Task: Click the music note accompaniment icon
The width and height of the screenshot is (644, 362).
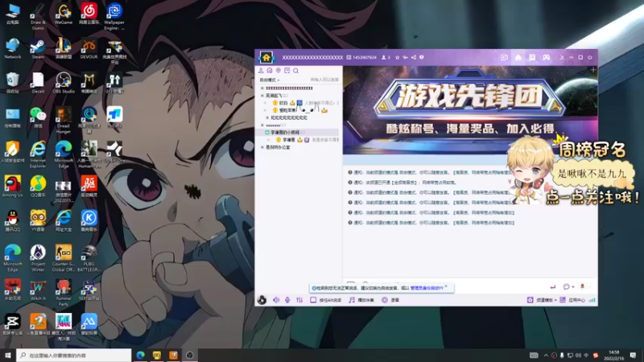Action: coord(352,300)
